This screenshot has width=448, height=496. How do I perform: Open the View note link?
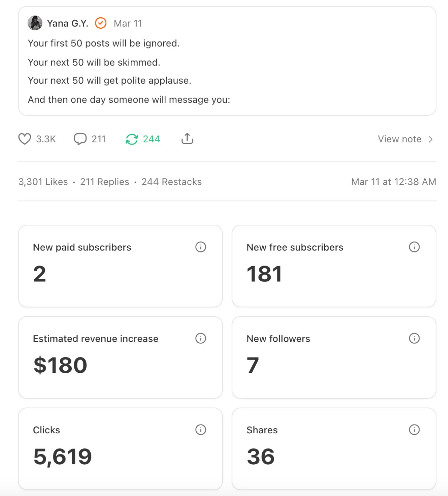[400, 139]
